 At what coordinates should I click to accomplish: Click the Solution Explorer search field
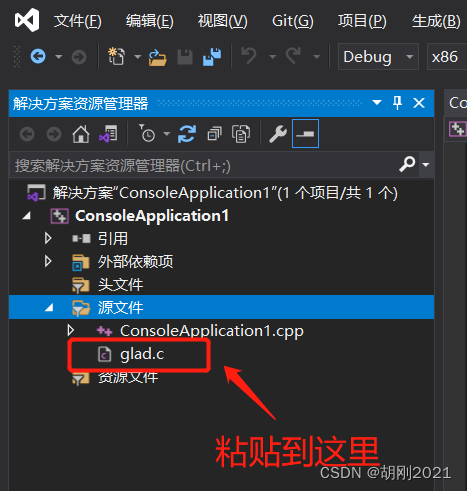coord(203,165)
